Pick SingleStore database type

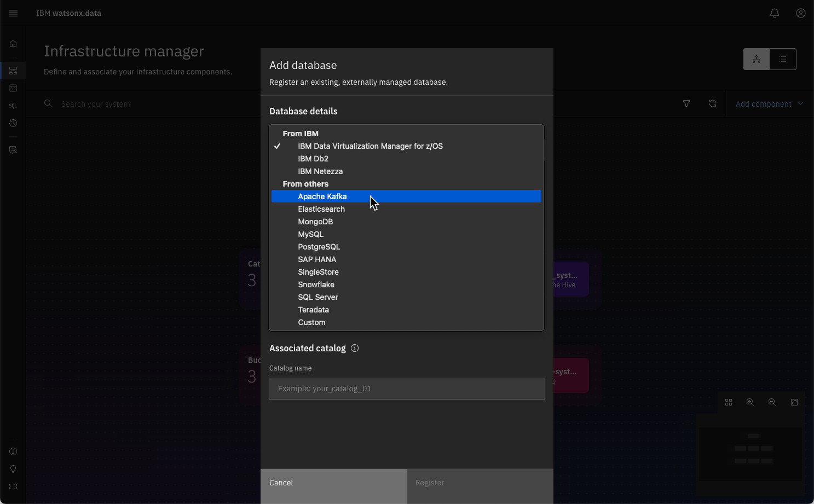(406, 272)
